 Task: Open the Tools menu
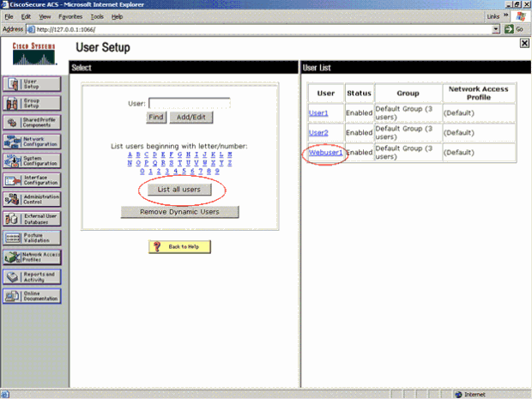pyautogui.click(x=97, y=16)
